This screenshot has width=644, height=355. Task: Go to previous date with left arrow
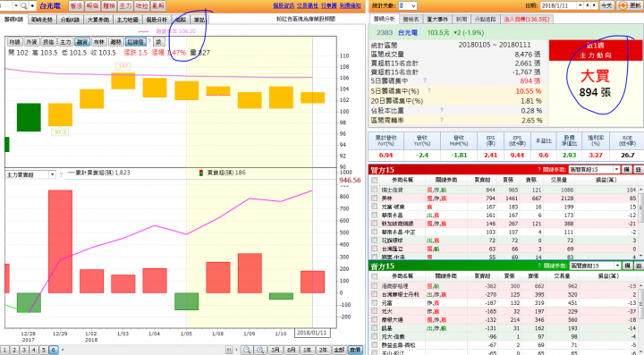pyautogui.click(x=588, y=5)
